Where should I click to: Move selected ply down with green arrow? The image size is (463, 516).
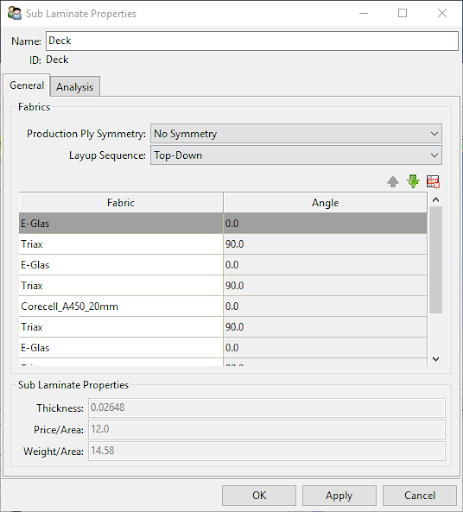(413, 181)
